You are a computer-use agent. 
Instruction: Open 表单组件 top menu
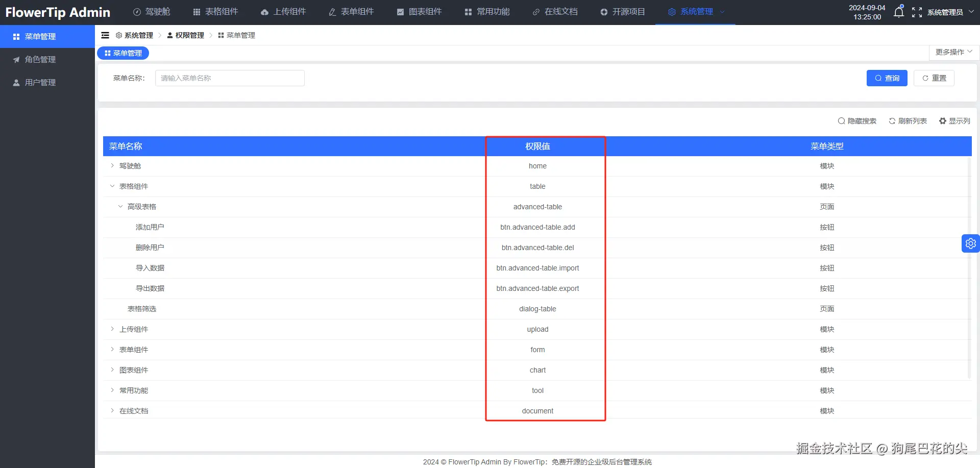point(351,12)
